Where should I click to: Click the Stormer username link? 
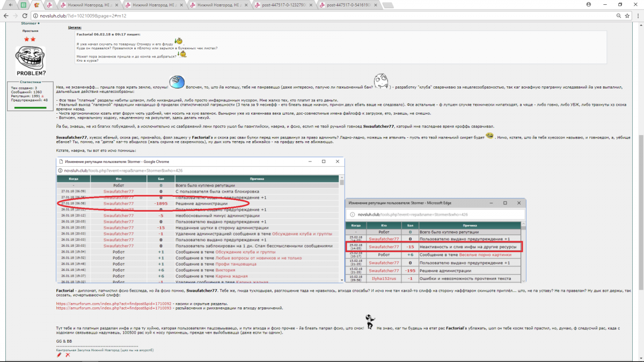click(28, 24)
